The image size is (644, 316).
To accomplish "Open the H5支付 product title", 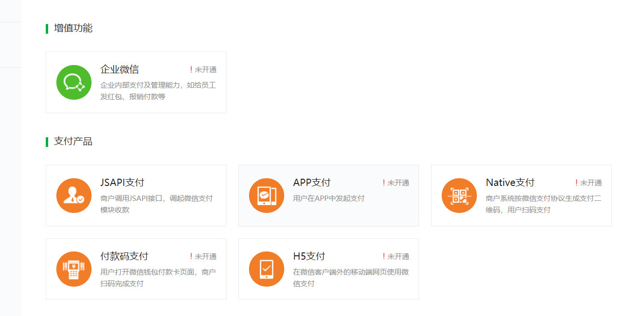I will 309,256.
